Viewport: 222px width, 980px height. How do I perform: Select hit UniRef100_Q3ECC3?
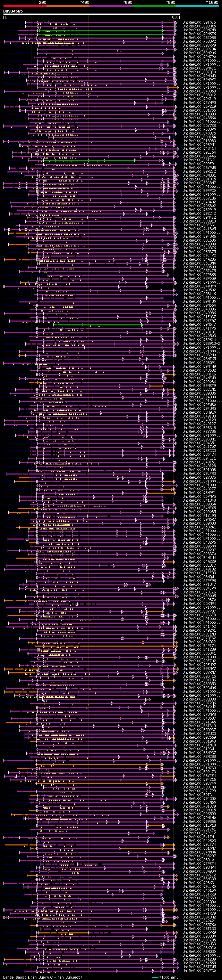[x=199, y=451]
